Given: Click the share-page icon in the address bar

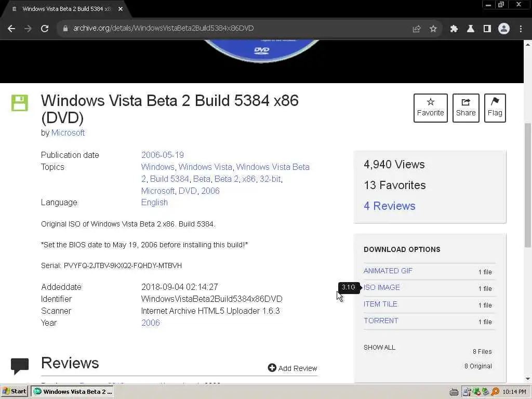Looking at the screenshot, I should pos(416,29).
